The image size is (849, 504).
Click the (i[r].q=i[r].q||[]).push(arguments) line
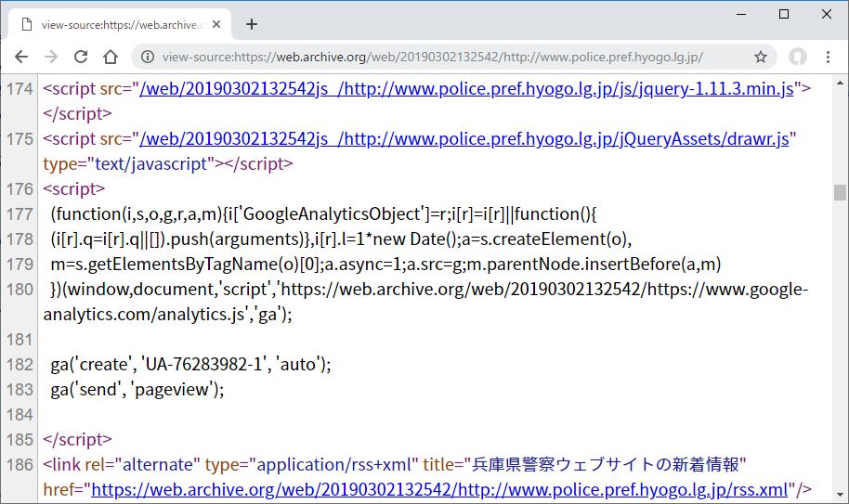click(341, 239)
